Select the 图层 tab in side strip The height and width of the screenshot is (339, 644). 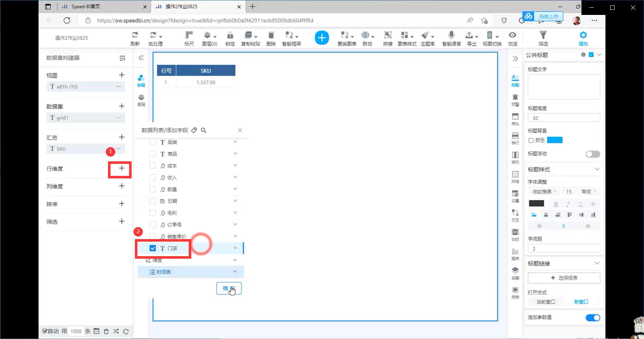click(141, 100)
